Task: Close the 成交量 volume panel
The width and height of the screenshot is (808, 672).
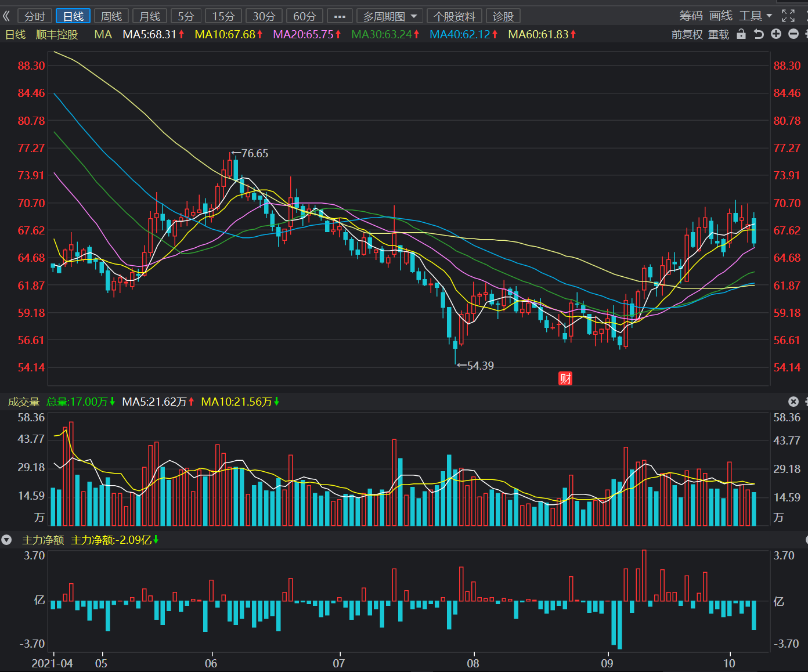Action: [793, 402]
